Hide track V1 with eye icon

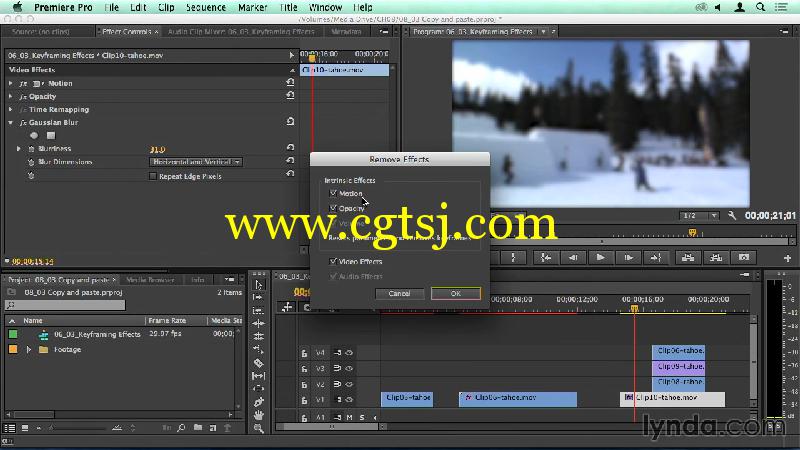click(349, 399)
